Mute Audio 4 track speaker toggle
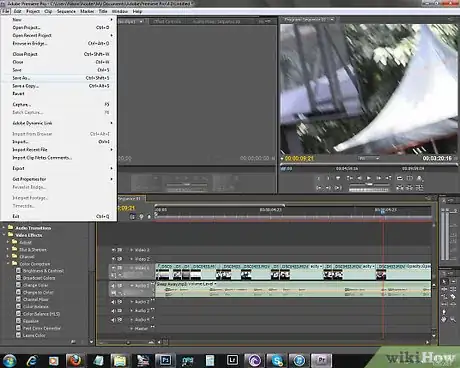460x368 pixels. click(113, 320)
